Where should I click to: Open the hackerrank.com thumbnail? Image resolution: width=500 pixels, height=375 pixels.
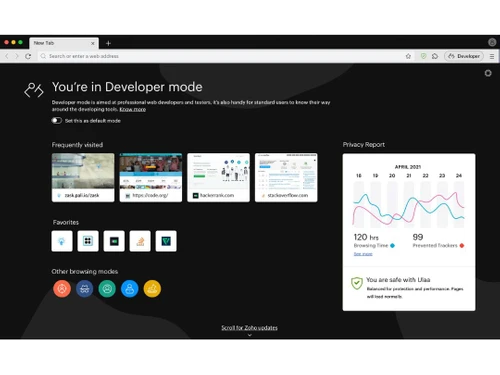click(218, 178)
